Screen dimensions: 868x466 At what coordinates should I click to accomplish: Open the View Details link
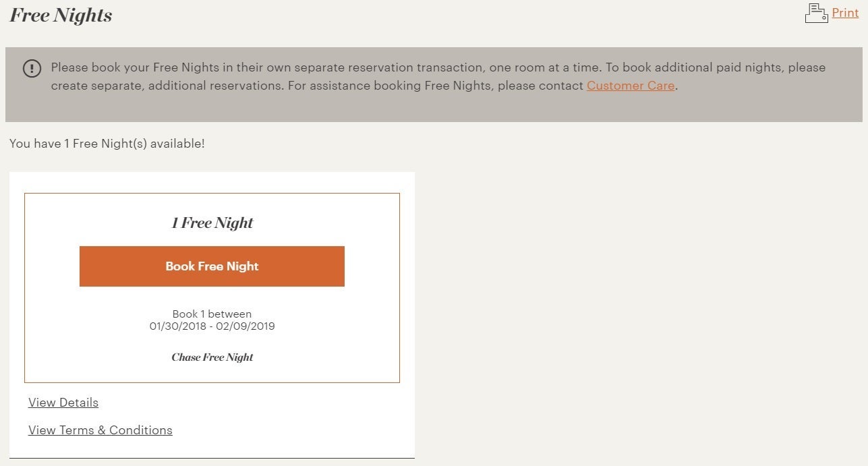tap(63, 403)
